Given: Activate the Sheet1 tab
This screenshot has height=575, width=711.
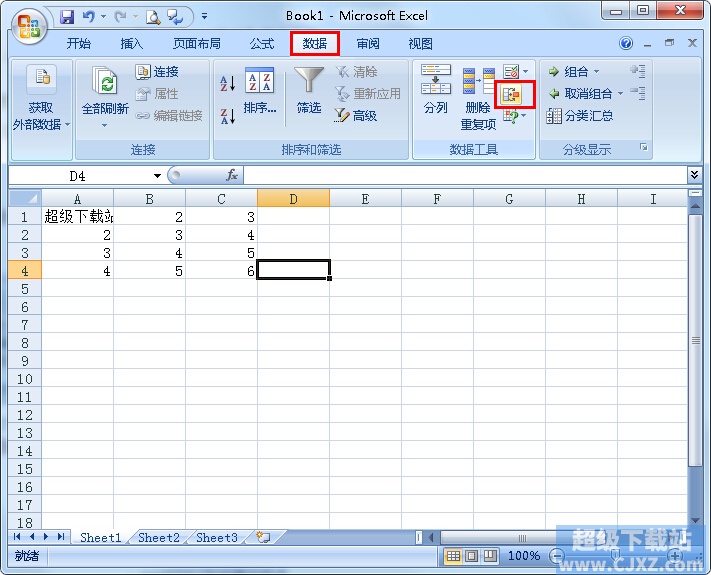Looking at the screenshot, I should [x=101, y=537].
